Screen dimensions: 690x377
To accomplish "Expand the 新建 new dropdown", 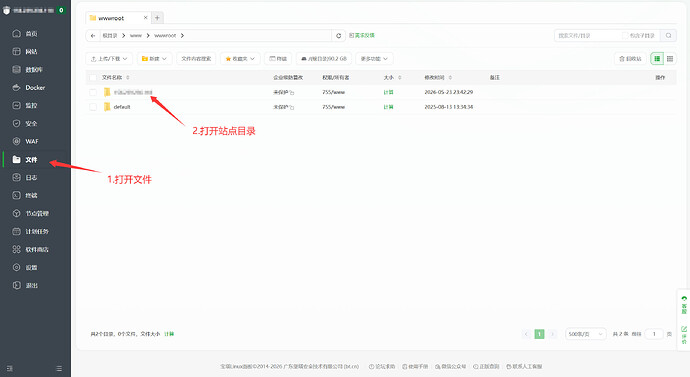I will pos(154,59).
